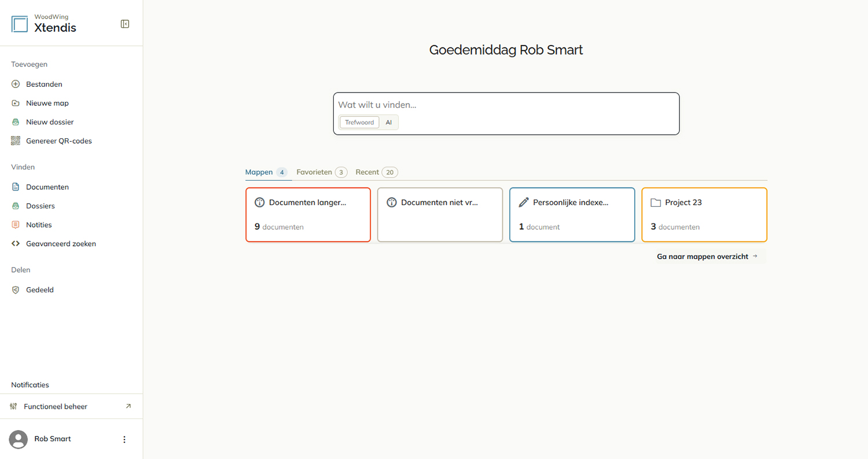Screen dimensions: 868x459
Task: Click the Goedemiddag Rob Smart heading
Action: pos(506,50)
